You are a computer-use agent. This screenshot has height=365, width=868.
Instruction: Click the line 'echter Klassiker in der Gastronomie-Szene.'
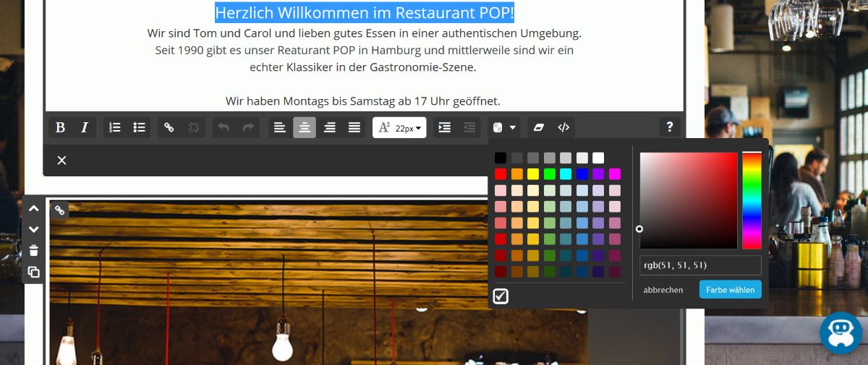coord(363,67)
